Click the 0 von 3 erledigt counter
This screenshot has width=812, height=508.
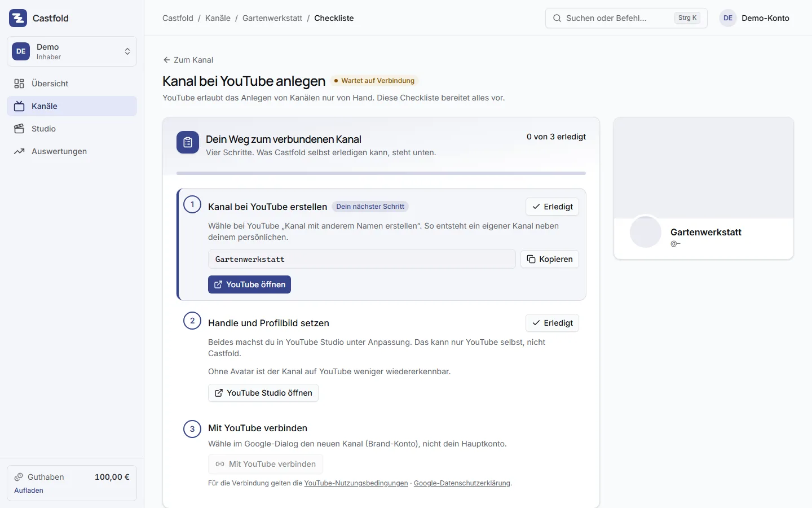556,137
